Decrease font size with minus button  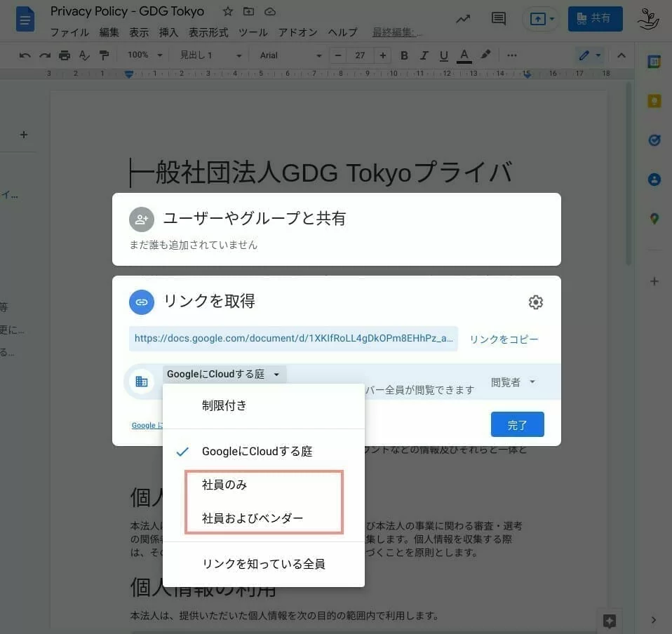tap(338, 55)
